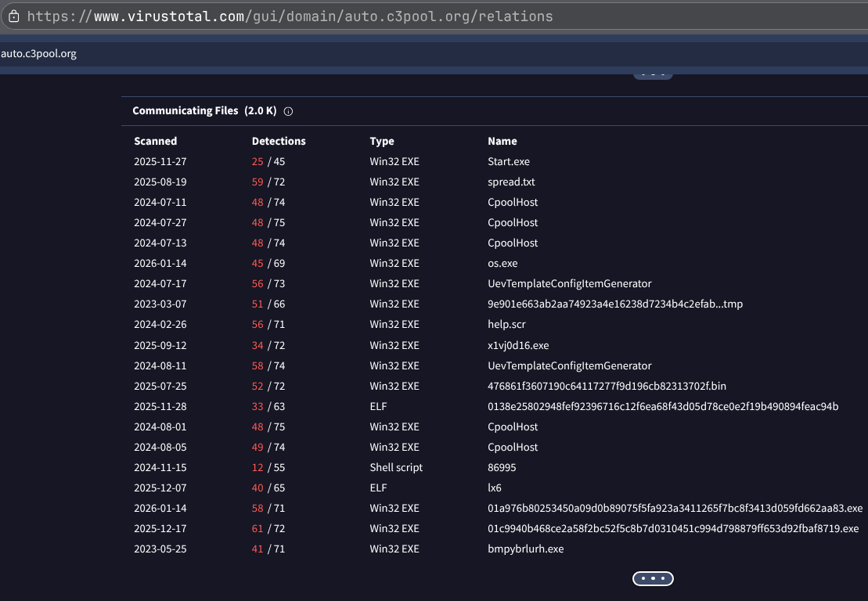Click the Scanned column header

(156, 141)
